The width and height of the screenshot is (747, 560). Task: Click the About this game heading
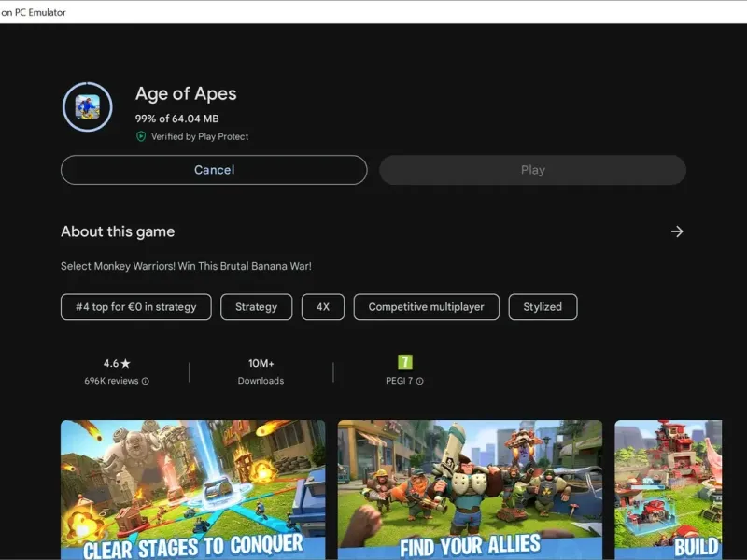click(x=118, y=231)
